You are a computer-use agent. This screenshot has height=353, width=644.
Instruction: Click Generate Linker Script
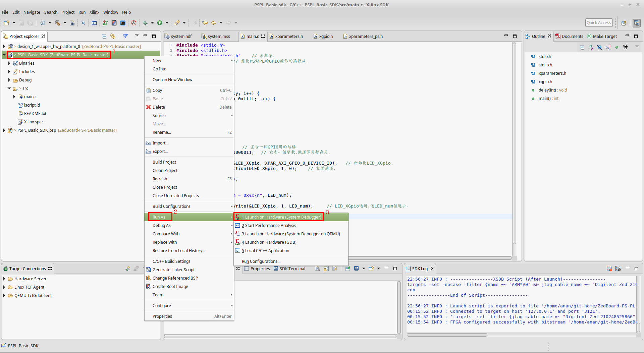[x=189, y=270]
